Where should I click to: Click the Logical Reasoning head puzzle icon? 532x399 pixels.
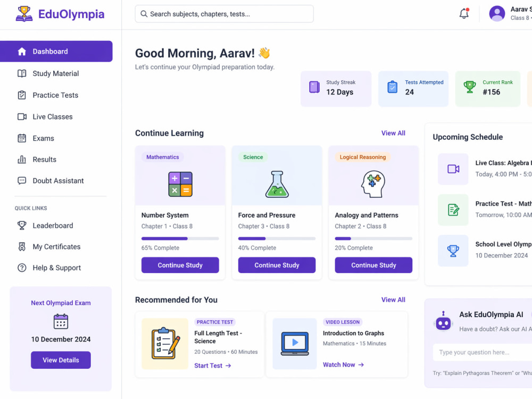(373, 184)
